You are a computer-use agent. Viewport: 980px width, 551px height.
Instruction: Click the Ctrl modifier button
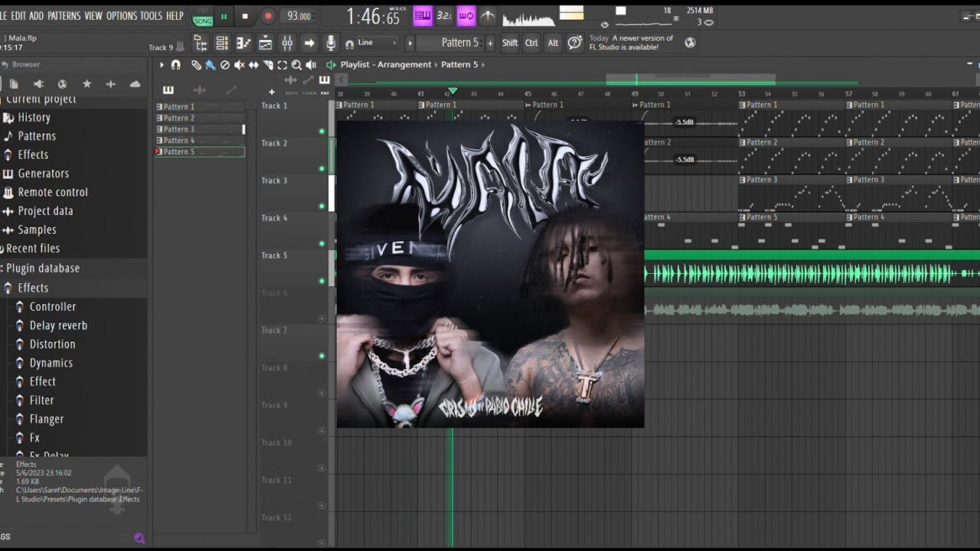click(531, 43)
